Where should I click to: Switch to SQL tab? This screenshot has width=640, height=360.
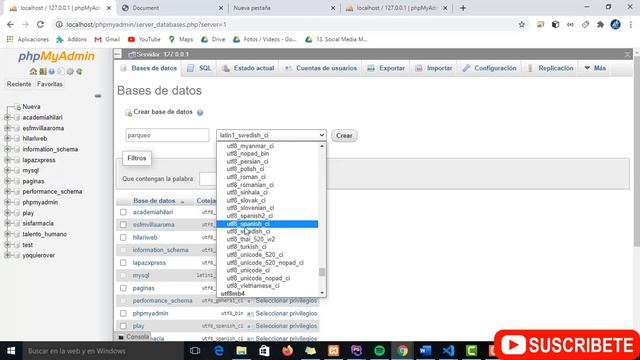pyautogui.click(x=200, y=68)
